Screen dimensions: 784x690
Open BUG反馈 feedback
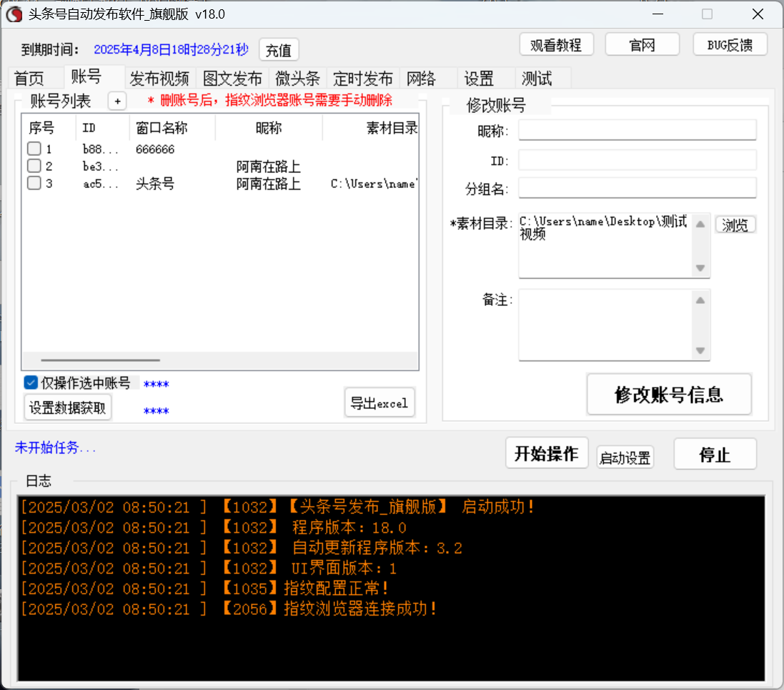[730, 45]
